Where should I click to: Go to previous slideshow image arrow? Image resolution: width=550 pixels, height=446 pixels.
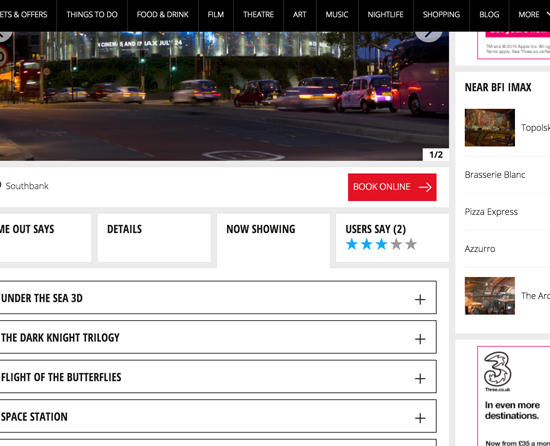[5, 36]
